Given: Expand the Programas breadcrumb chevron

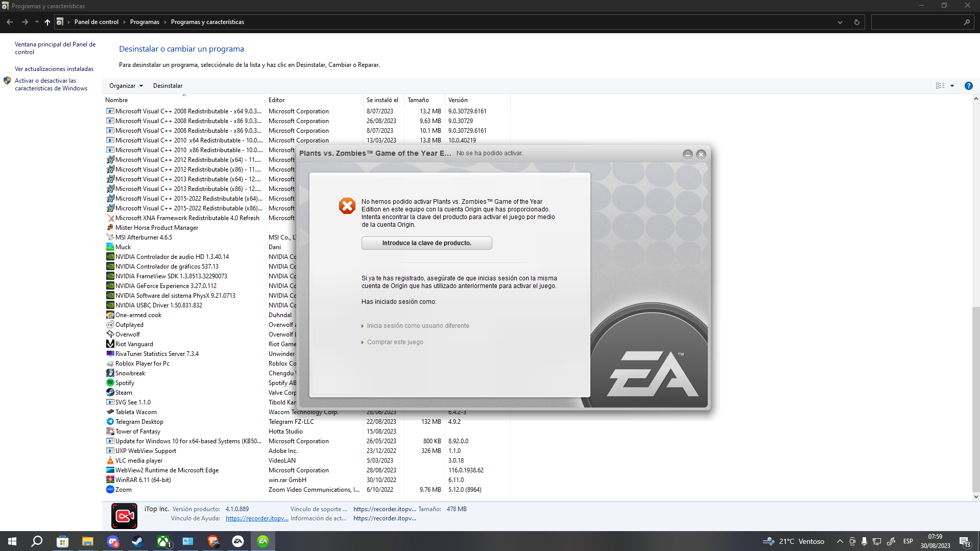Looking at the screenshot, I should [x=164, y=22].
